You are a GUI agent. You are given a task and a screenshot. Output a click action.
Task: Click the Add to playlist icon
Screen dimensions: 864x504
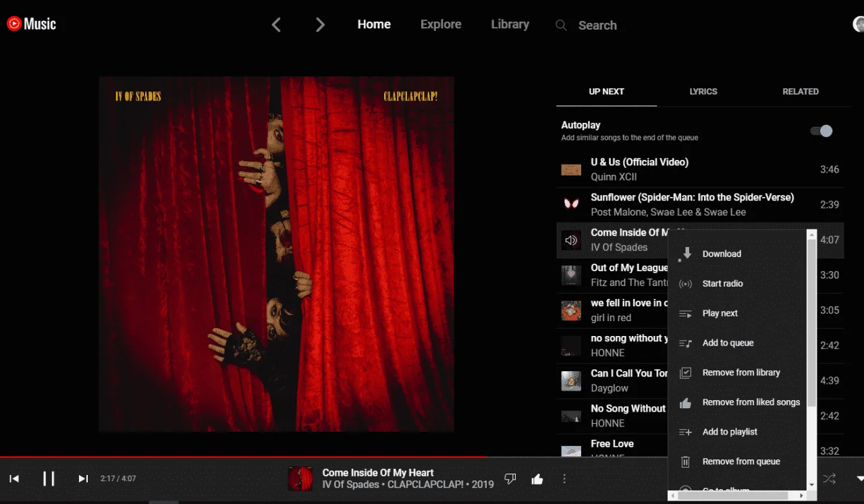point(686,432)
